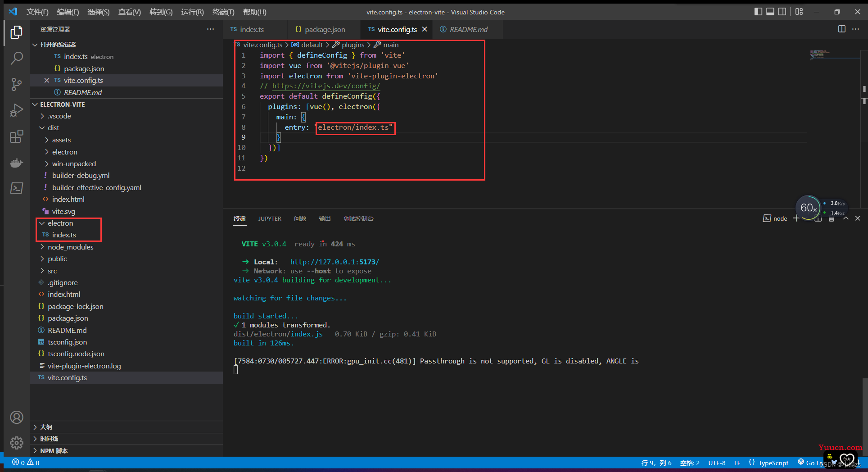This screenshot has width=868, height=472.
Task: Open the Manage settings gear
Action: pos(17,443)
